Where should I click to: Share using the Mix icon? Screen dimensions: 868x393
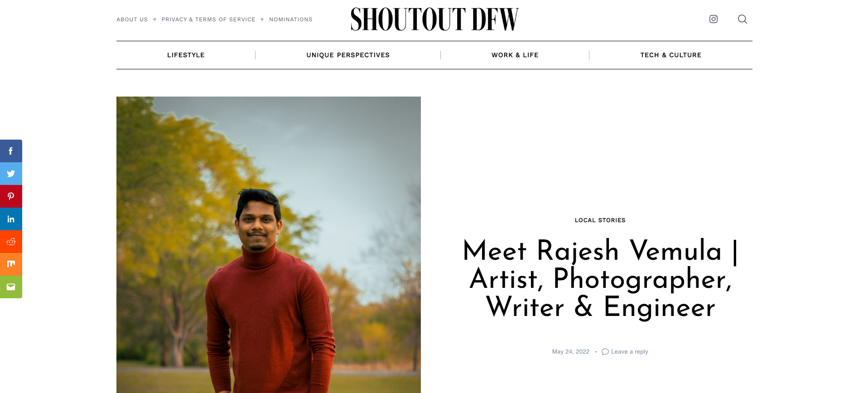click(11, 264)
